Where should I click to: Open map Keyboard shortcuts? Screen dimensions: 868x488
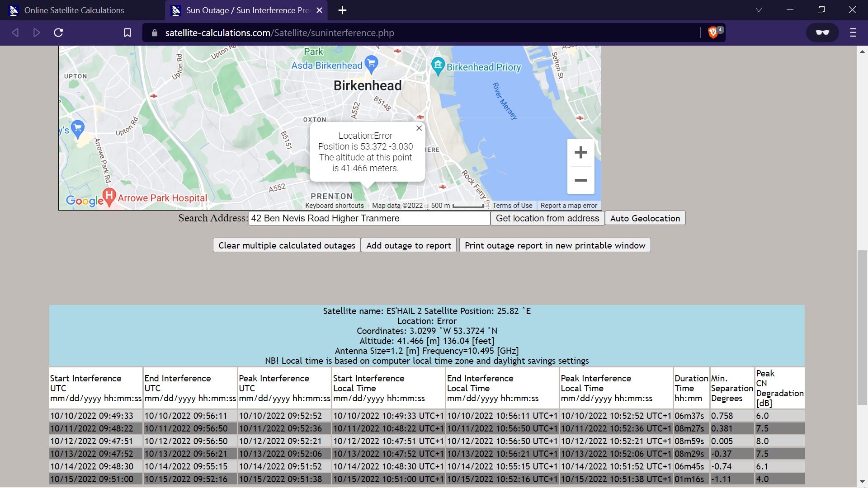335,206
